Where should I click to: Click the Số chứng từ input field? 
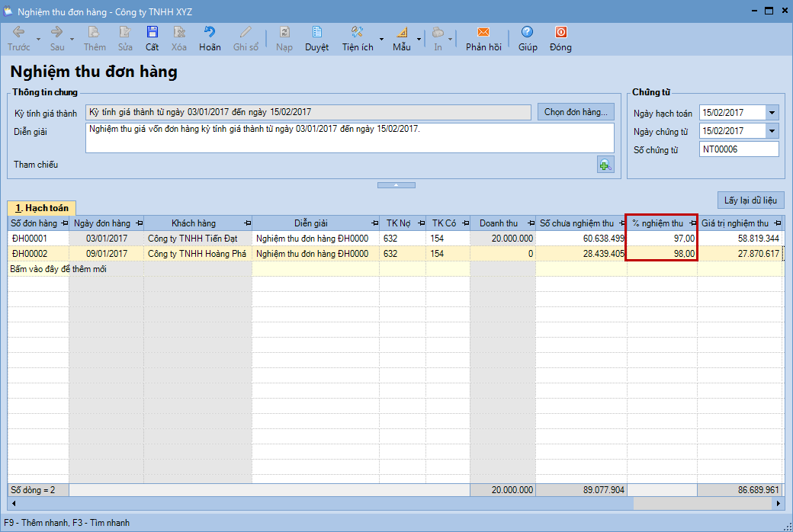(x=738, y=149)
